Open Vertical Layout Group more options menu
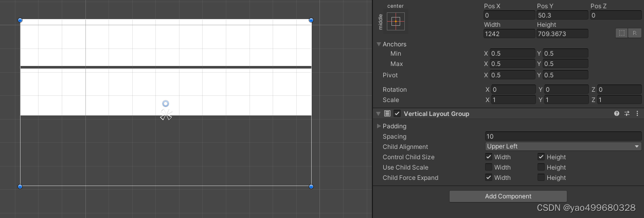Image resolution: width=644 pixels, height=218 pixels. (637, 114)
